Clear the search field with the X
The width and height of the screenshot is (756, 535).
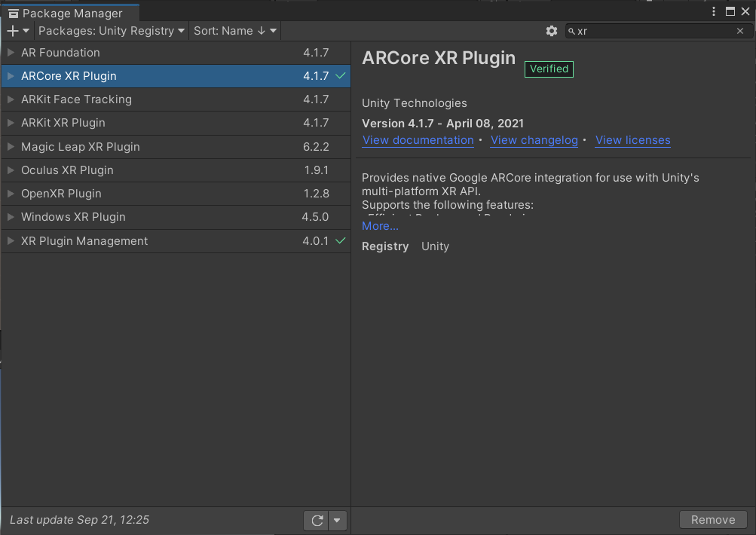point(740,31)
